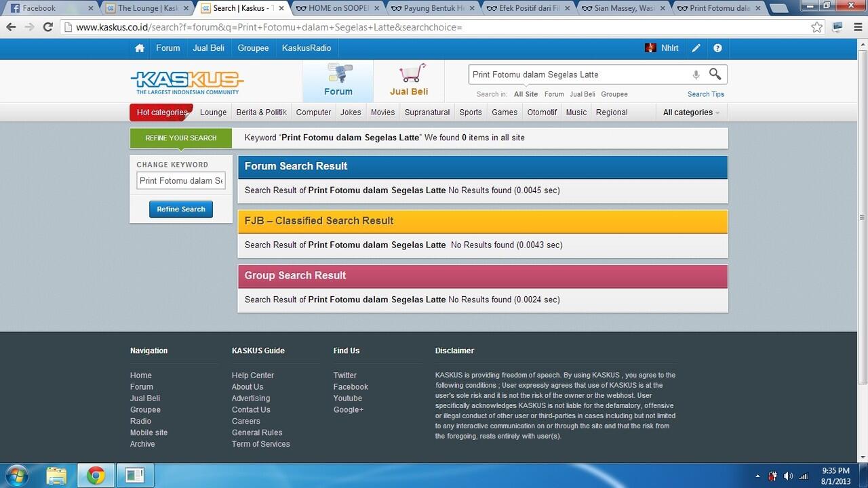Image resolution: width=868 pixels, height=488 pixels.
Task: Open KaskusRadio in the top menu
Action: [307, 48]
